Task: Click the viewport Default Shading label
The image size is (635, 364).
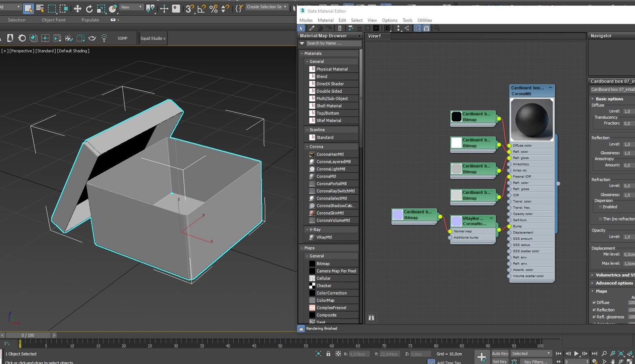Action: click(73, 51)
